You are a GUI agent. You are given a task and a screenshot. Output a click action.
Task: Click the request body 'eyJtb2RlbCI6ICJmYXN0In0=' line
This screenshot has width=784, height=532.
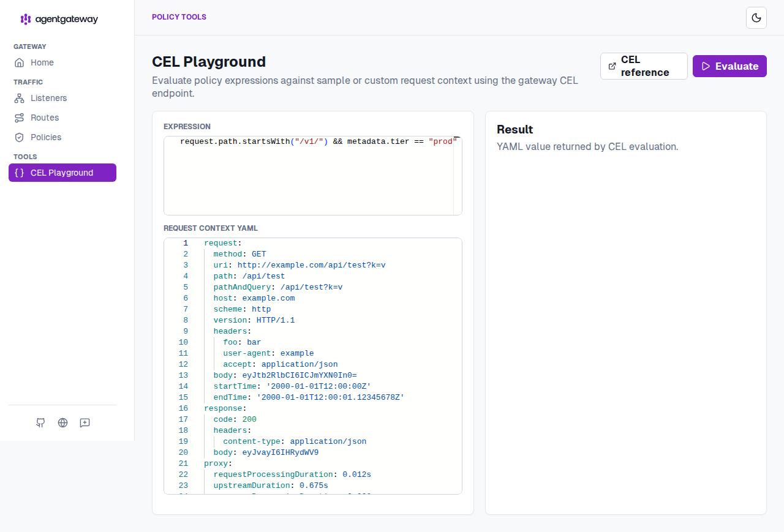285,375
